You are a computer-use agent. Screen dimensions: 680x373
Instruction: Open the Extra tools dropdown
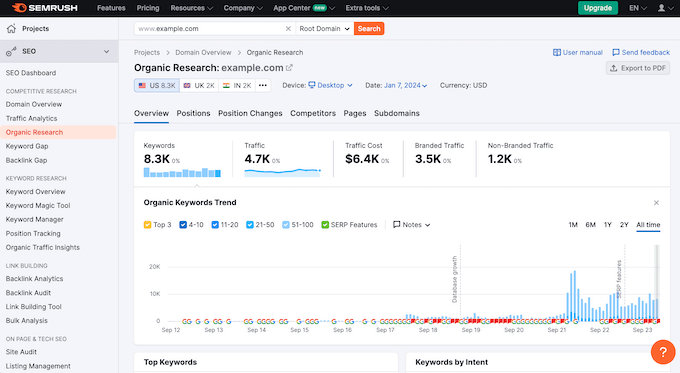367,8
